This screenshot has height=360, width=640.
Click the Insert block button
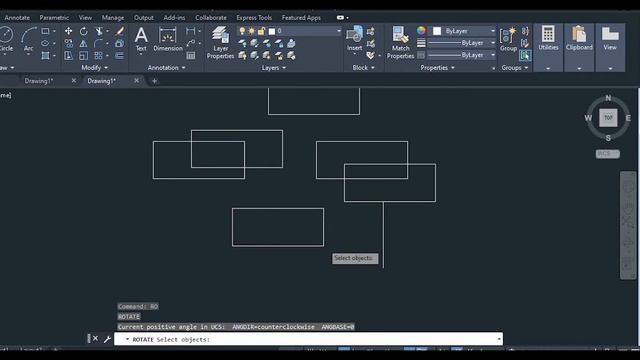coord(354,39)
